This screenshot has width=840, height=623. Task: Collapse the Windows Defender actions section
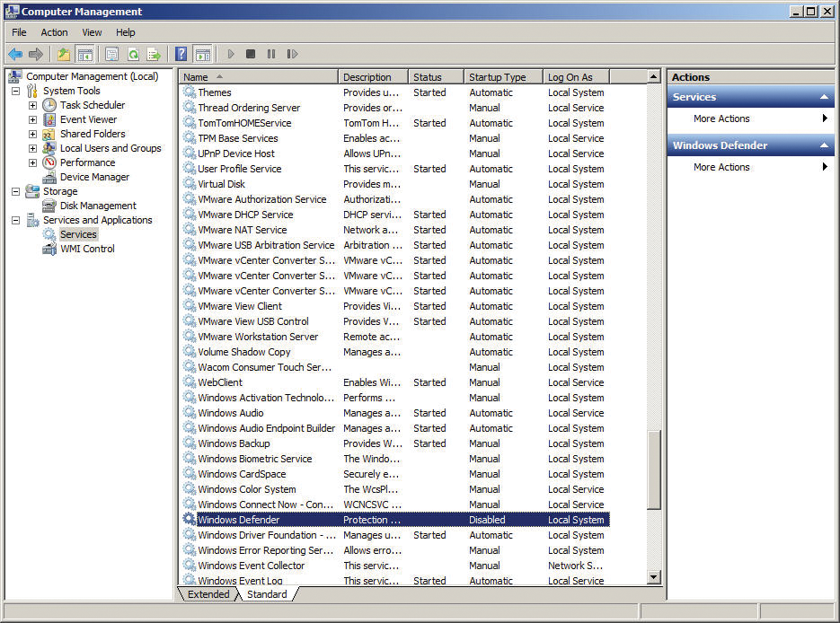pyautogui.click(x=823, y=145)
